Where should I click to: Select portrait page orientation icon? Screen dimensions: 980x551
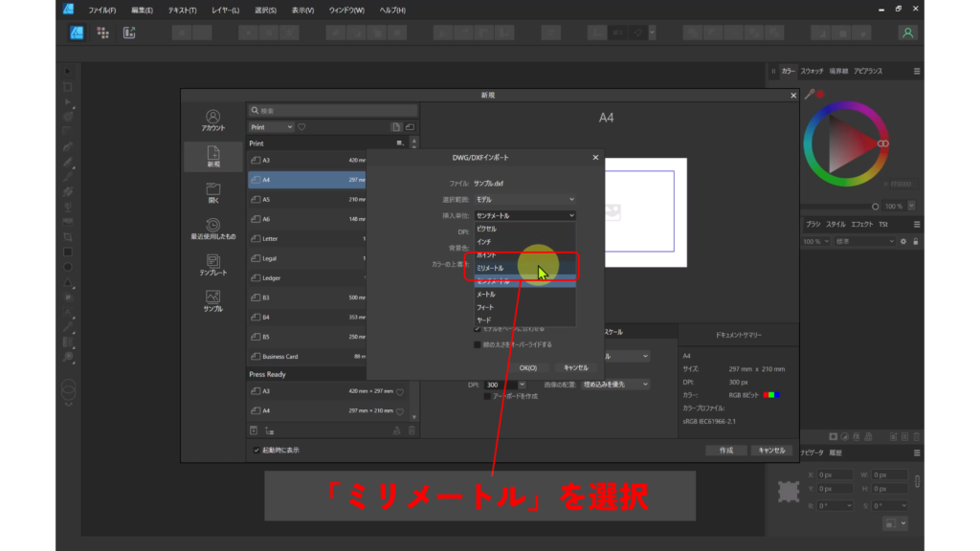pos(395,127)
